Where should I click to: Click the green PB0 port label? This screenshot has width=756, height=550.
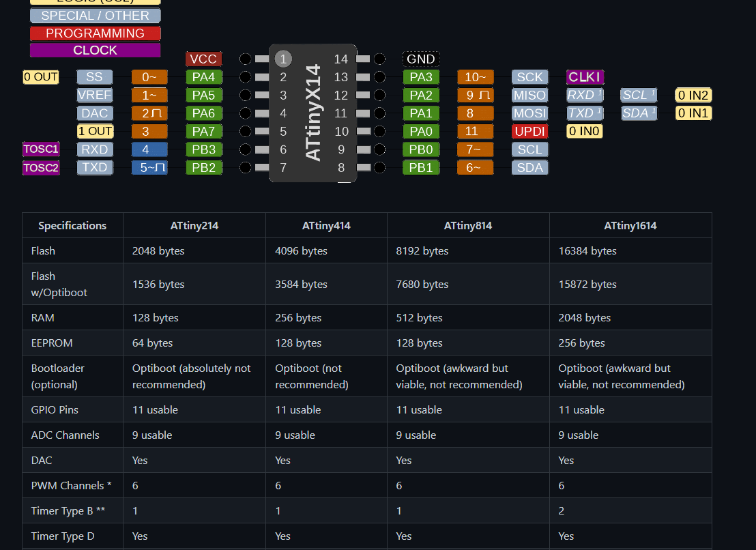click(420, 149)
